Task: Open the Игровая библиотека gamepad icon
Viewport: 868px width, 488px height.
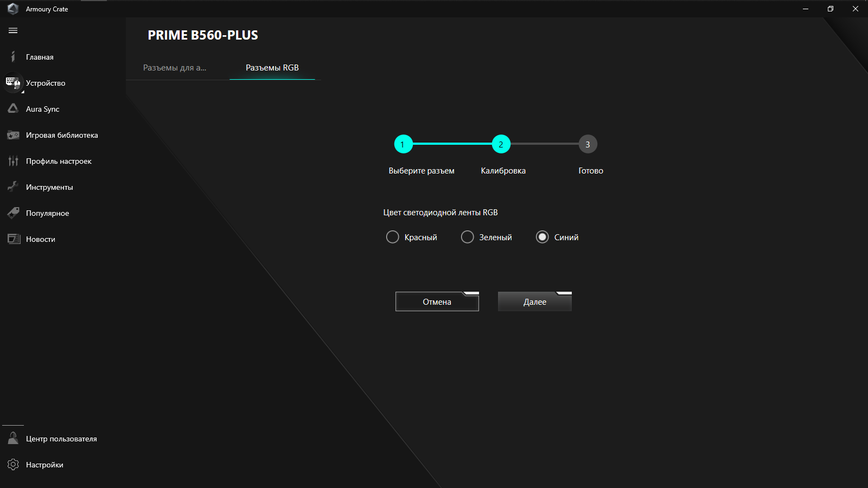Action: 13,135
